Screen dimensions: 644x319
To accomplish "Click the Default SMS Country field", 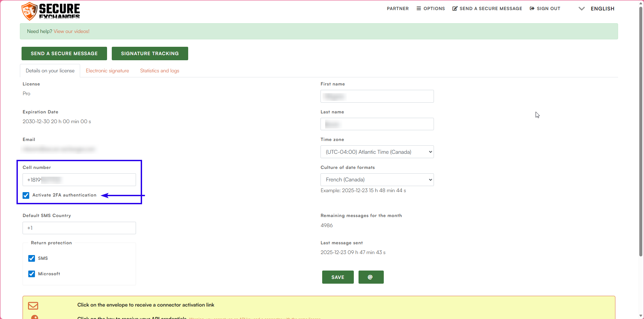I will (x=79, y=228).
